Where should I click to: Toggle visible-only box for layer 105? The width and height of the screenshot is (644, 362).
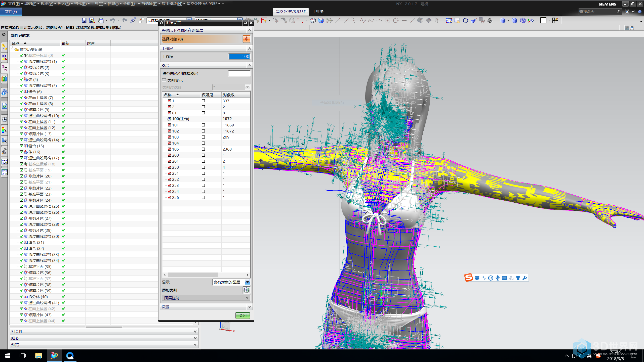[x=203, y=149]
